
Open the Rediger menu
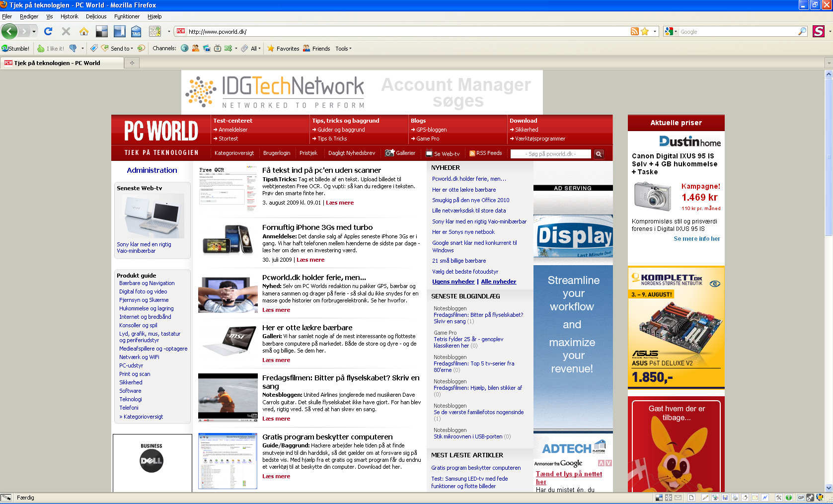(x=29, y=16)
